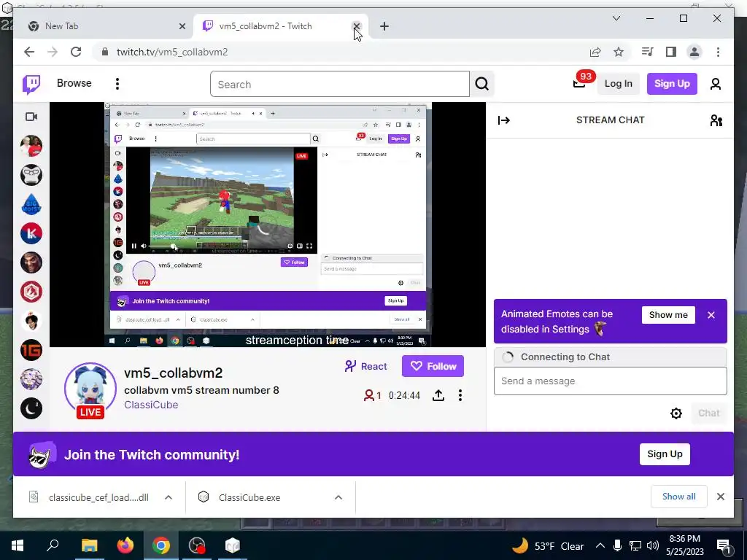
Task: Toggle the Chrome side panel
Action: click(671, 52)
